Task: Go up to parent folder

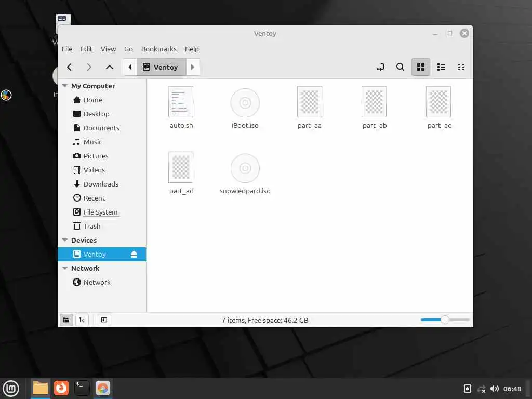Action: click(109, 67)
